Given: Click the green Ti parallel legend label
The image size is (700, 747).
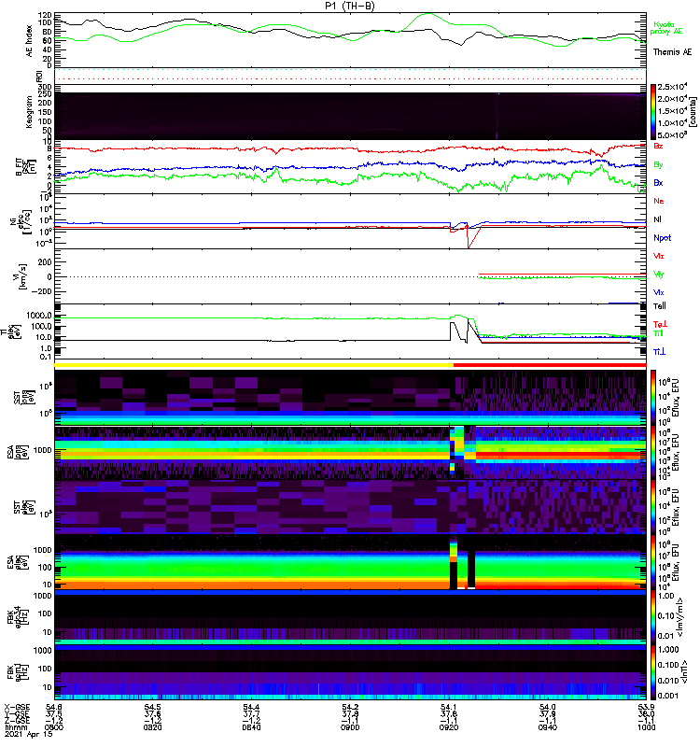Looking at the screenshot, I should tap(658, 333).
